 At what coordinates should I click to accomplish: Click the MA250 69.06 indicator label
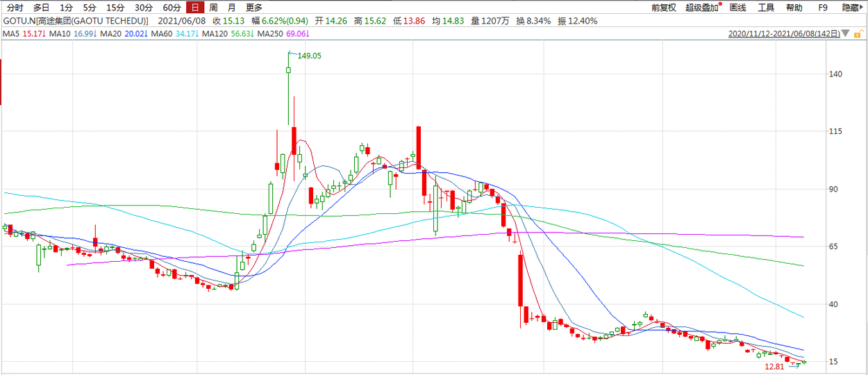[x=283, y=33]
